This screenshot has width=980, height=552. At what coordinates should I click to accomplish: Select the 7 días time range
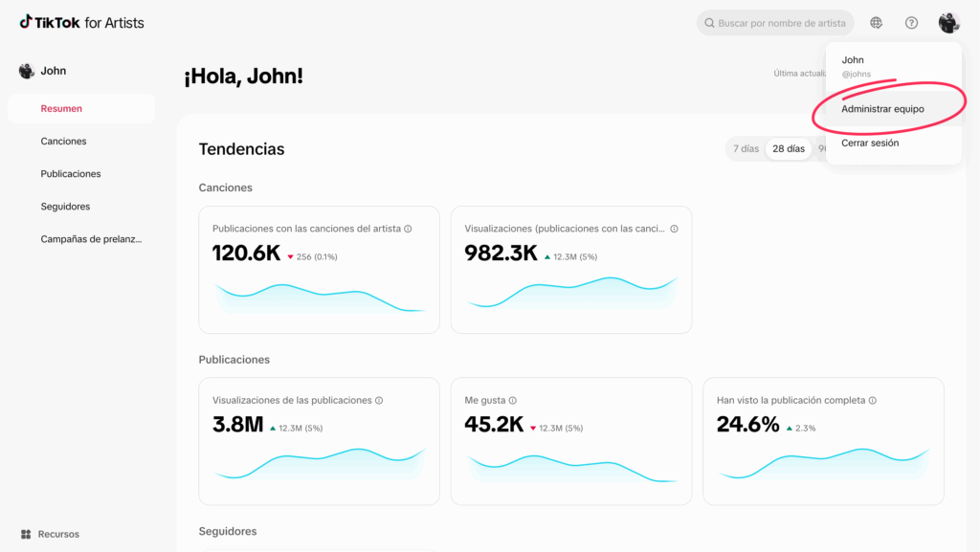pos(746,149)
